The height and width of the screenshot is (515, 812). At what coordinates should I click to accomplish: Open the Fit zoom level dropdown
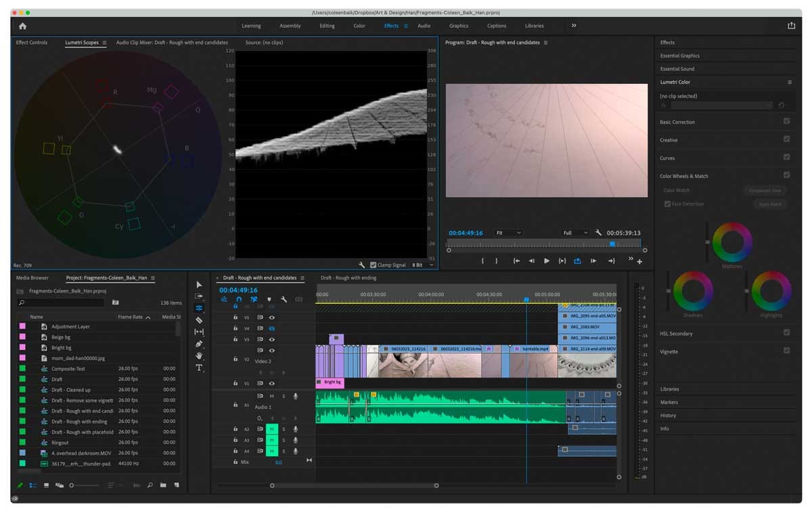point(507,233)
